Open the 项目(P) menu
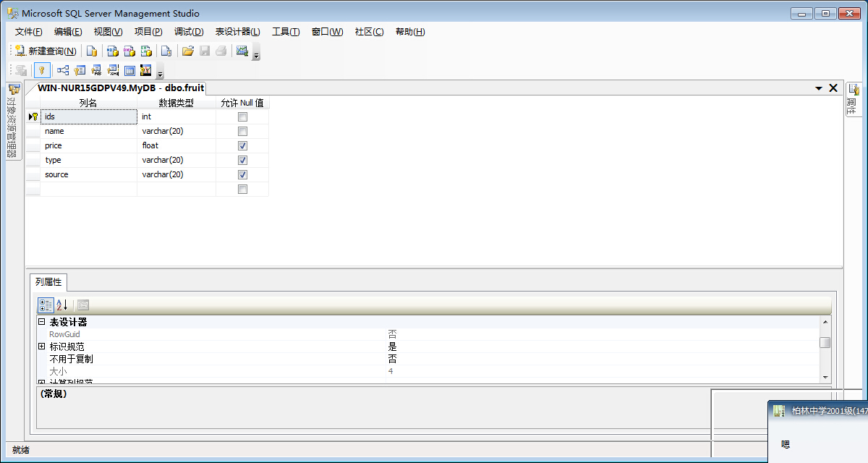 148,32
